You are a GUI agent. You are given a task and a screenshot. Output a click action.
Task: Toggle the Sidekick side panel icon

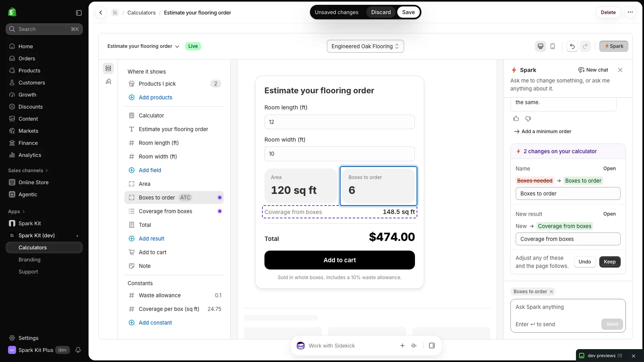point(432,346)
